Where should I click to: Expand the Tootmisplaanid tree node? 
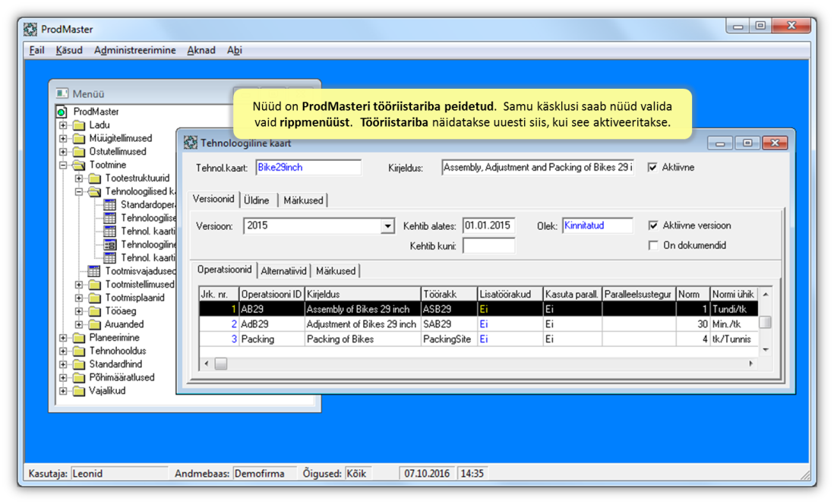[x=79, y=298]
